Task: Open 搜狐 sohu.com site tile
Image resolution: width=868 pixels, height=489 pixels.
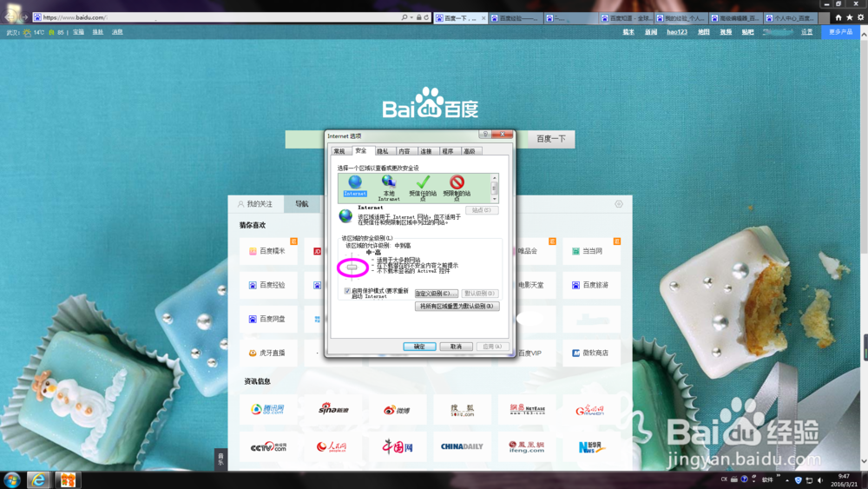Action: point(463,409)
